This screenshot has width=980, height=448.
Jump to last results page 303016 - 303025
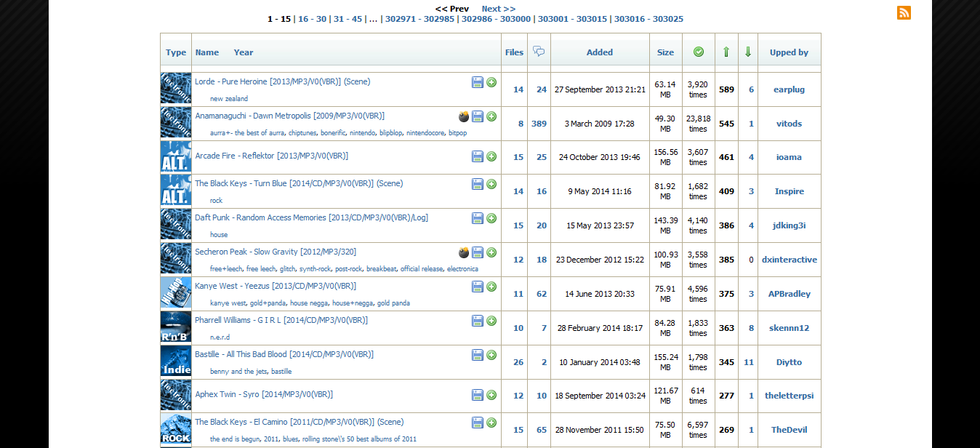[x=648, y=19]
